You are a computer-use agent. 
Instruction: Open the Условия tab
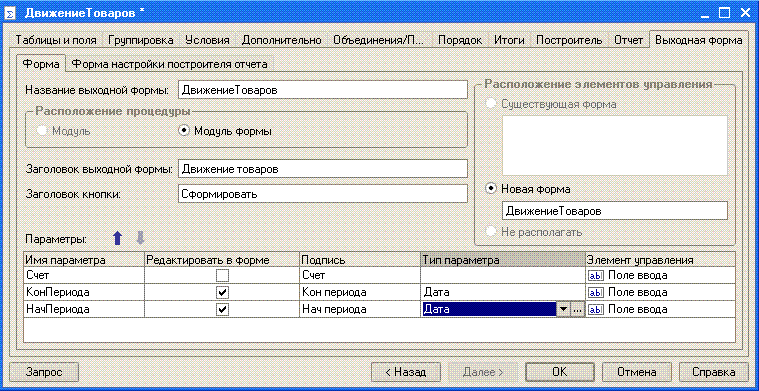pyautogui.click(x=207, y=40)
